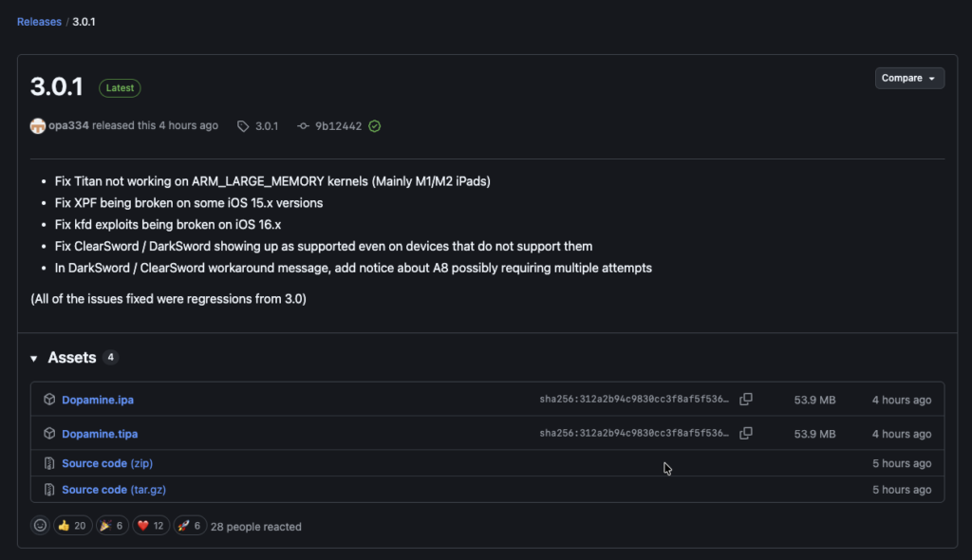This screenshot has height=560, width=972.
Task: Open the Compare dropdown
Action: point(908,78)
